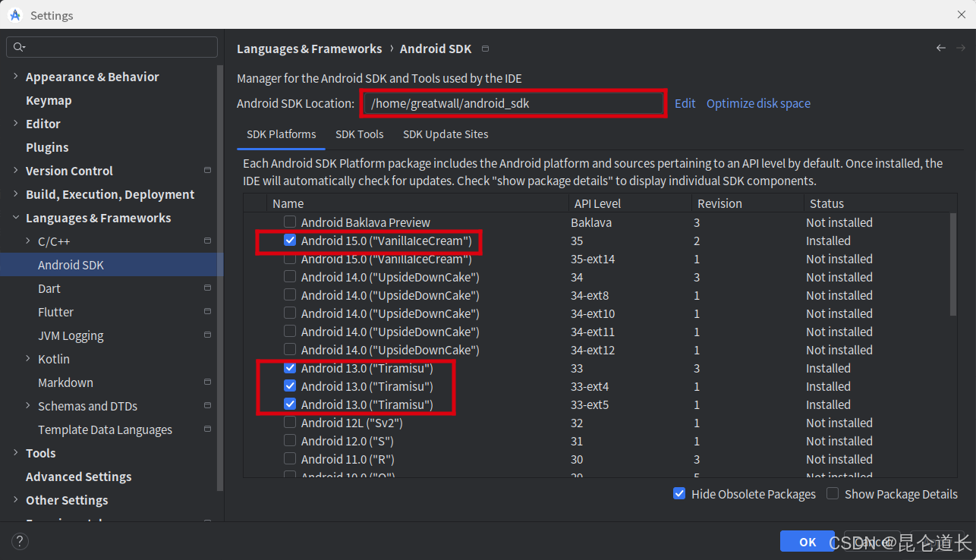Screen dimensions: 976x560
Task: Close the Settings dialog window
Action: pos(962,14)
